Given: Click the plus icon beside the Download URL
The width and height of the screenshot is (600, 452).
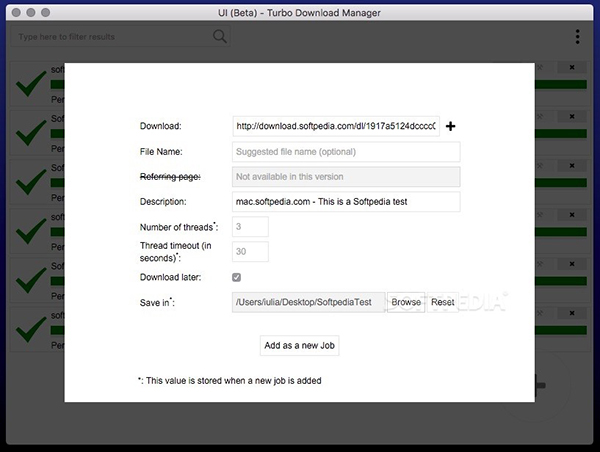Looking at the screenshot, I should tap(450, 126).
